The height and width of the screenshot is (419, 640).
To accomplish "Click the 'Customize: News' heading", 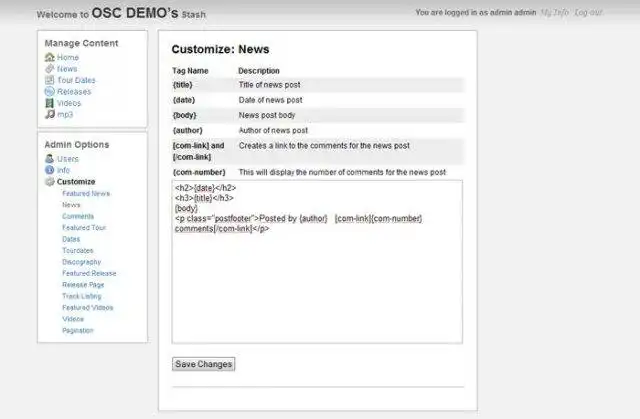I will pyautogui.click(x=220, y=49).
